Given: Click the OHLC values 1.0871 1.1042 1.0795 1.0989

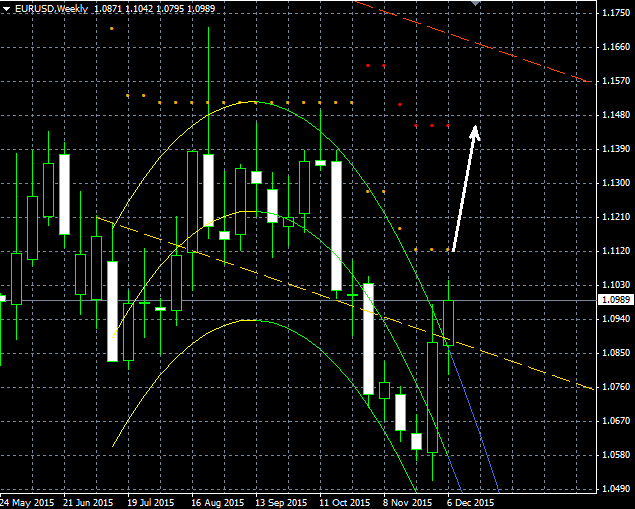Looking at the screenshot, I should pyautogui.click(x=155, y=9).
